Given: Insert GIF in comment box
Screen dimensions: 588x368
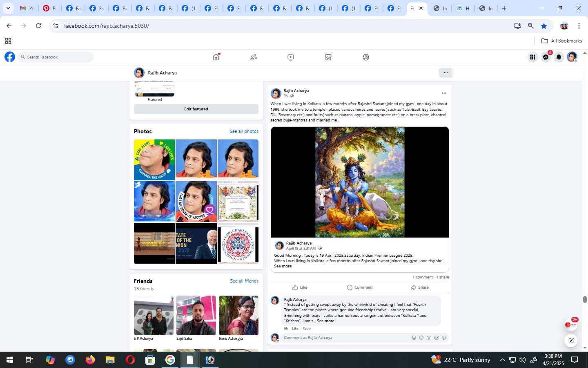Looking at the screenshot, I should click(x=437, y=338).
